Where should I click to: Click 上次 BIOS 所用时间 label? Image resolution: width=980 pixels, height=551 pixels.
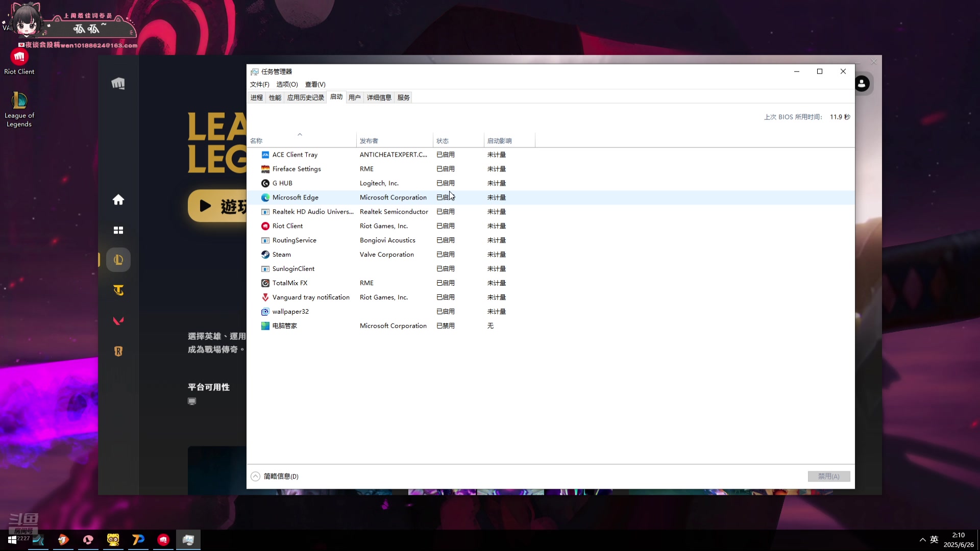(x=793, y=117)
